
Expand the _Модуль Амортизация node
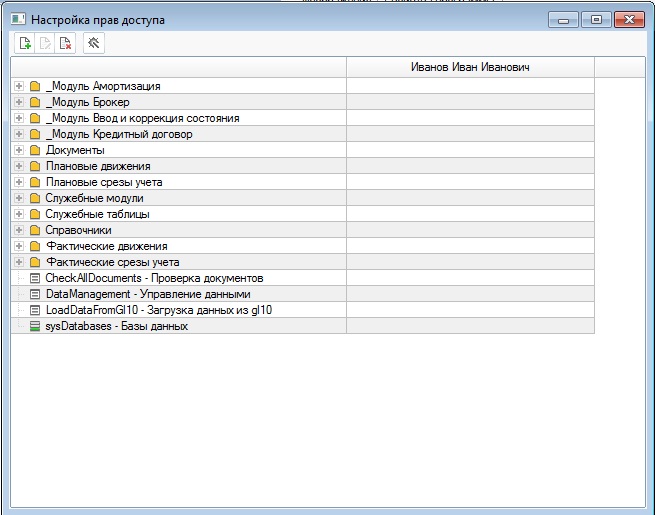19,86
